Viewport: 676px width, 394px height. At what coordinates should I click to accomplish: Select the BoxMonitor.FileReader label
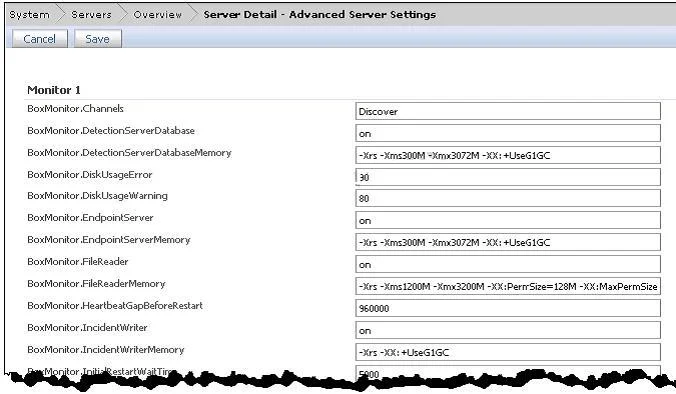[x=78, y=262]
